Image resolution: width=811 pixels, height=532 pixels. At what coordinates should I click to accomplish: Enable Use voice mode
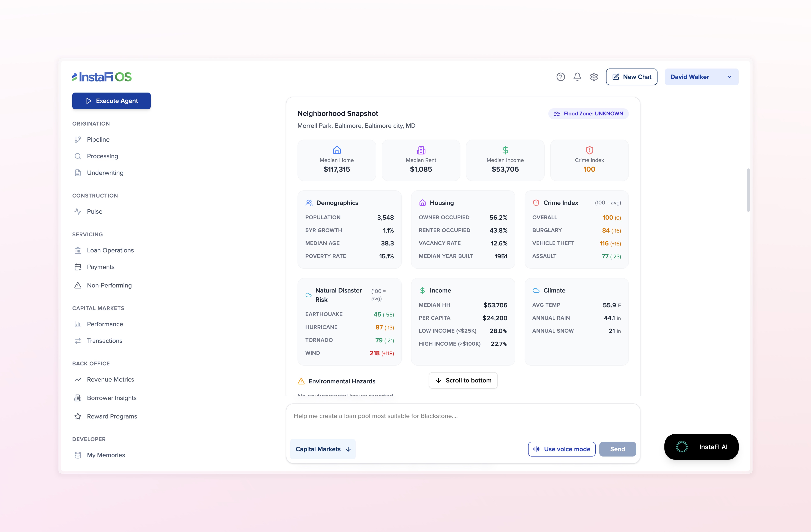pos(562,449)
